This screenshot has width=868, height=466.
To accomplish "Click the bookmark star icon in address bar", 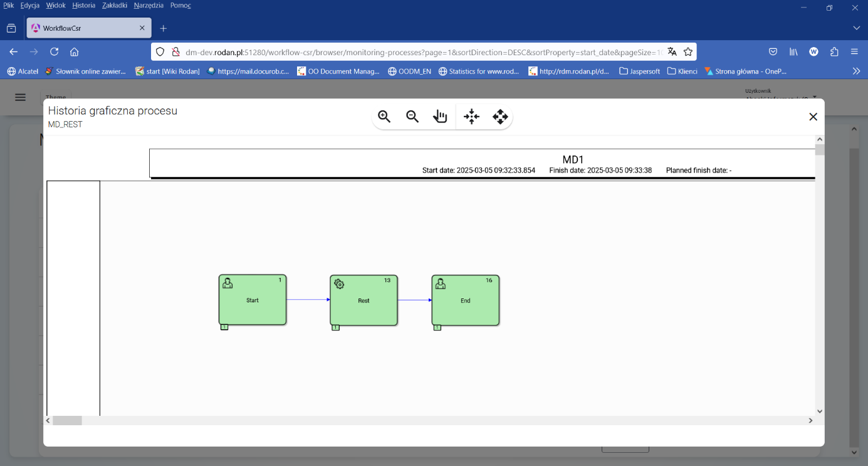I will [x=688, y=52].
